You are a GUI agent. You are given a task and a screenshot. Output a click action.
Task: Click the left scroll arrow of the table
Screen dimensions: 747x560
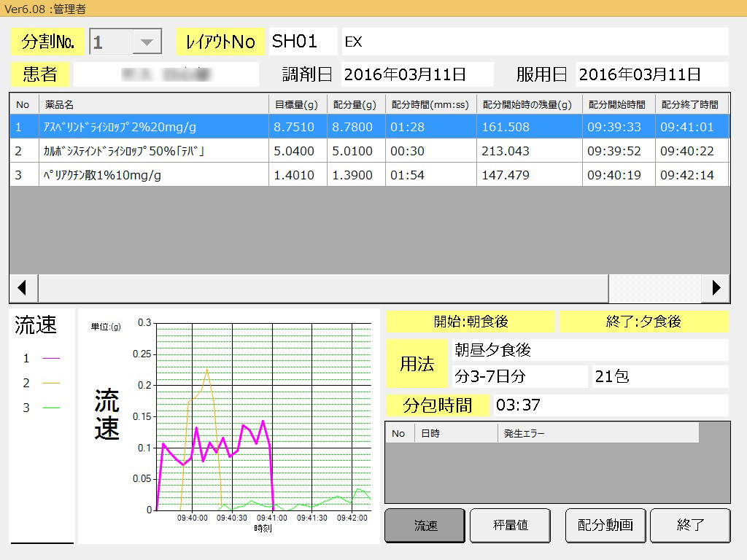point(23,288)
